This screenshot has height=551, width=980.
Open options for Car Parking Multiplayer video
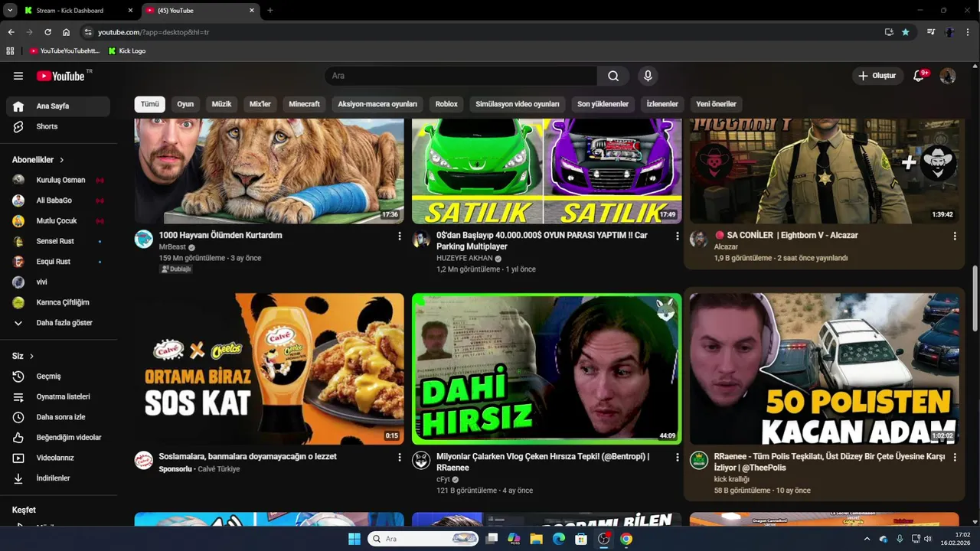[677, 236]
